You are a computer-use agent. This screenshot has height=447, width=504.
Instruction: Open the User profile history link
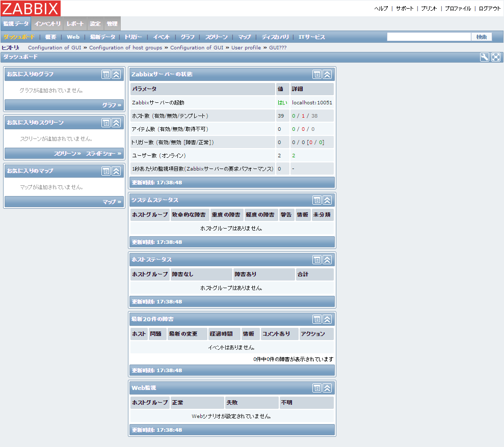(x=246, y=47)
